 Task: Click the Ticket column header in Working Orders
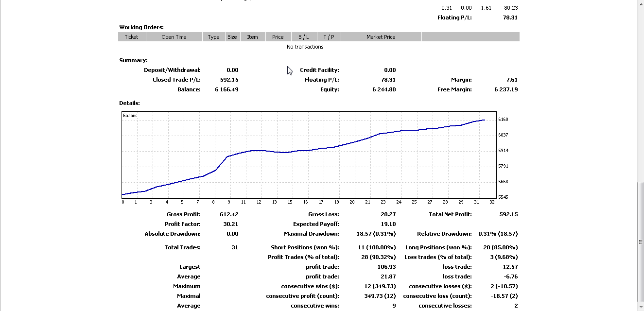(x=132, y=37)
